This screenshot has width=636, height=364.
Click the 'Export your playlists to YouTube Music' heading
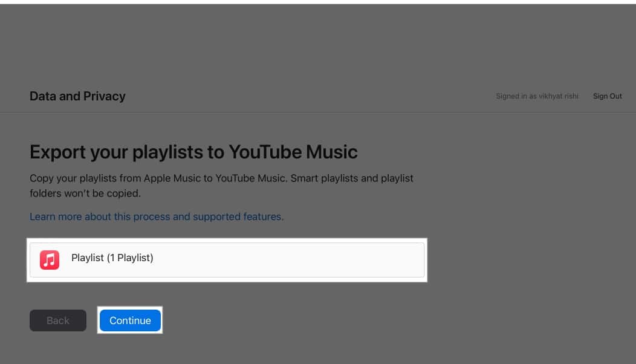(x=193, y=152)
